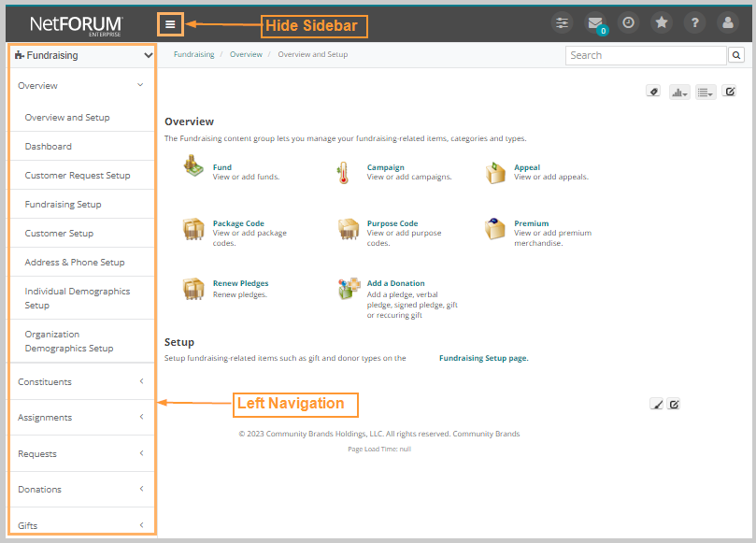Open the recent history clock icon
Viewport: 756px width, 543px height.
point(628,22)
